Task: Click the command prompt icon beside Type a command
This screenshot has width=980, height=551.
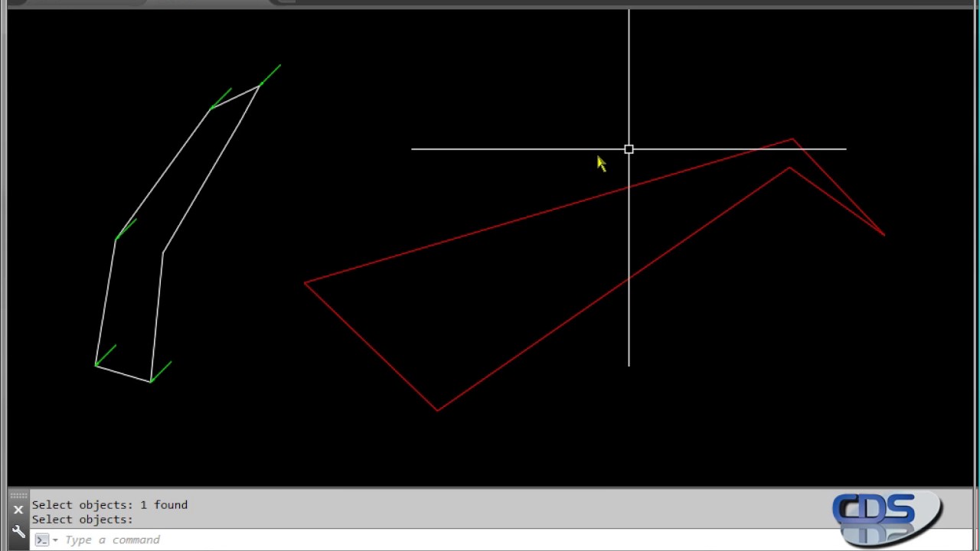Action: [x=42, y=540]
